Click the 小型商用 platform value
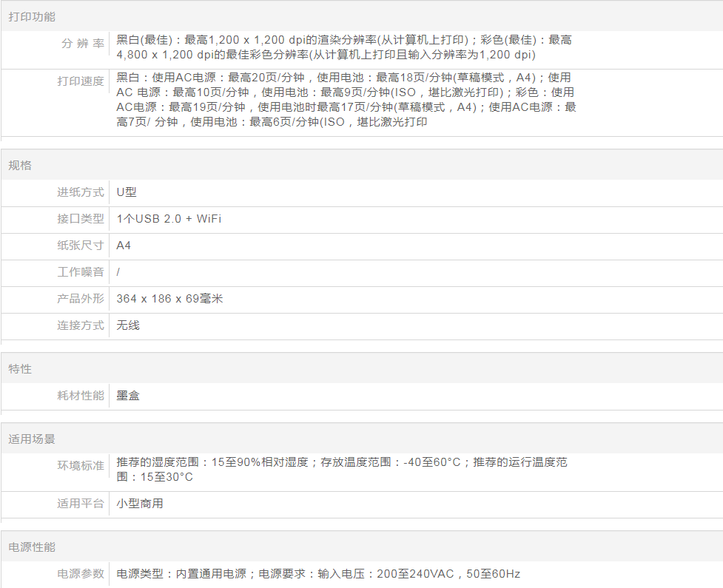This screenshot has width=723, height=588. click(140, 504)
